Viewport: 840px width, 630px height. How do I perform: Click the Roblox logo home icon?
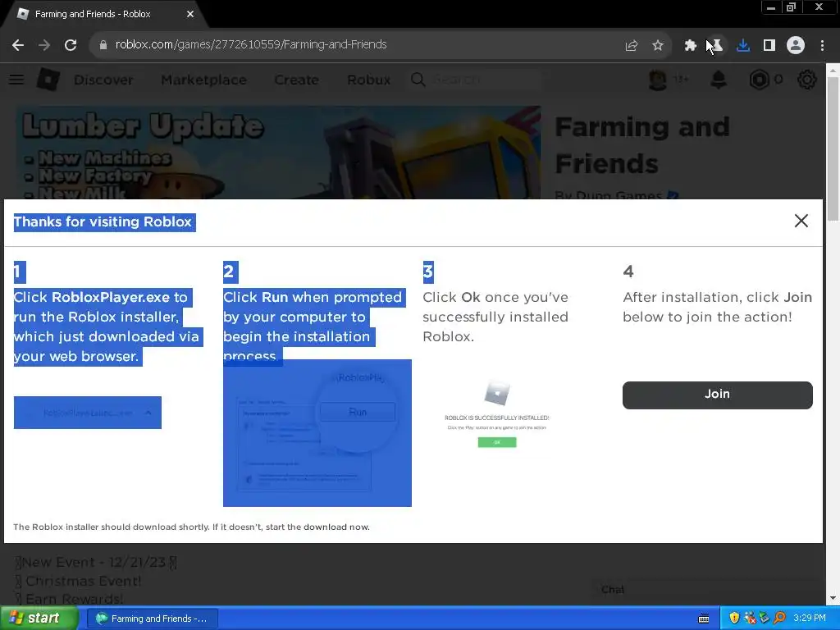pos(48,80)
